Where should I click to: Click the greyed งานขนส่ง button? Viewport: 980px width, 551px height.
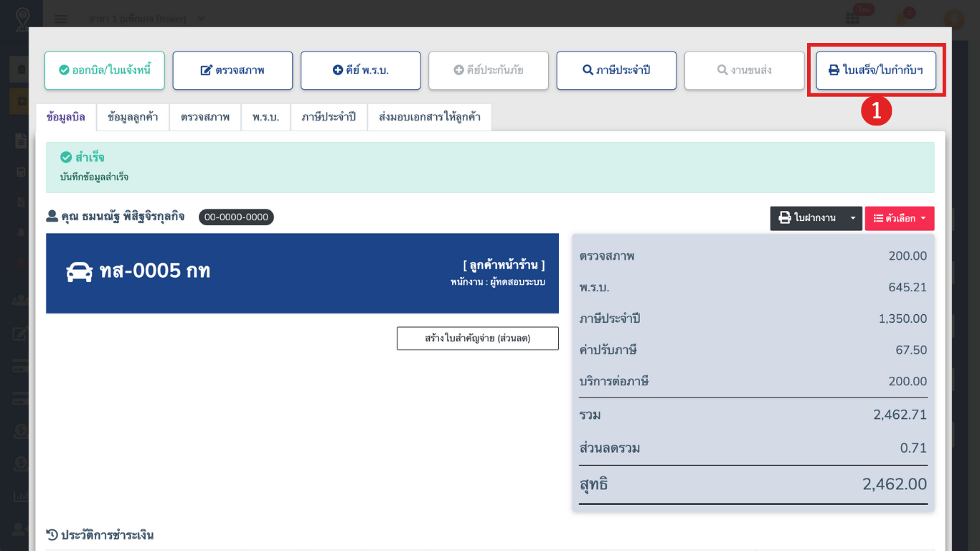click(745, 70)
